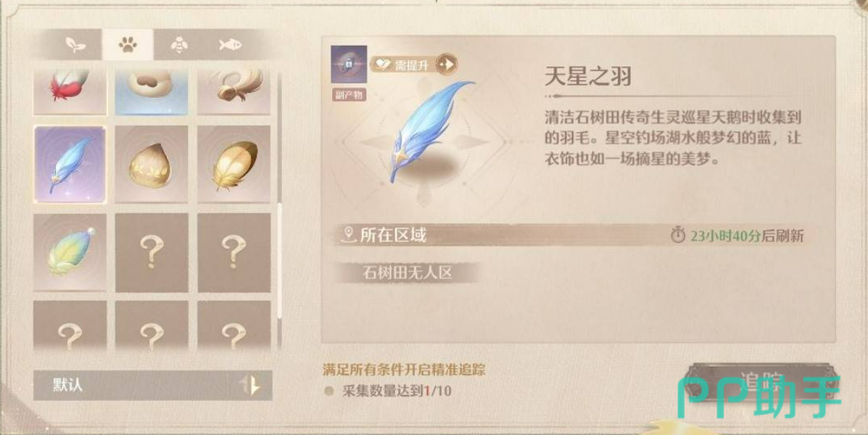This screenshot has height=435, width=868.
Task: Select the beige wool item on blue background
Action: tap(151, 92)
